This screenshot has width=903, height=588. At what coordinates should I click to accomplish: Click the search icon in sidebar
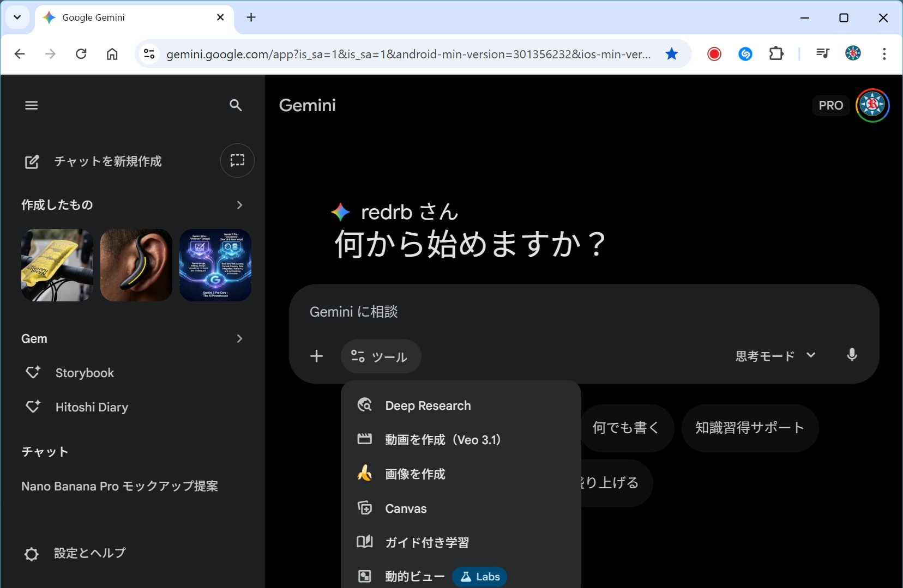click(x=236, y=106)
